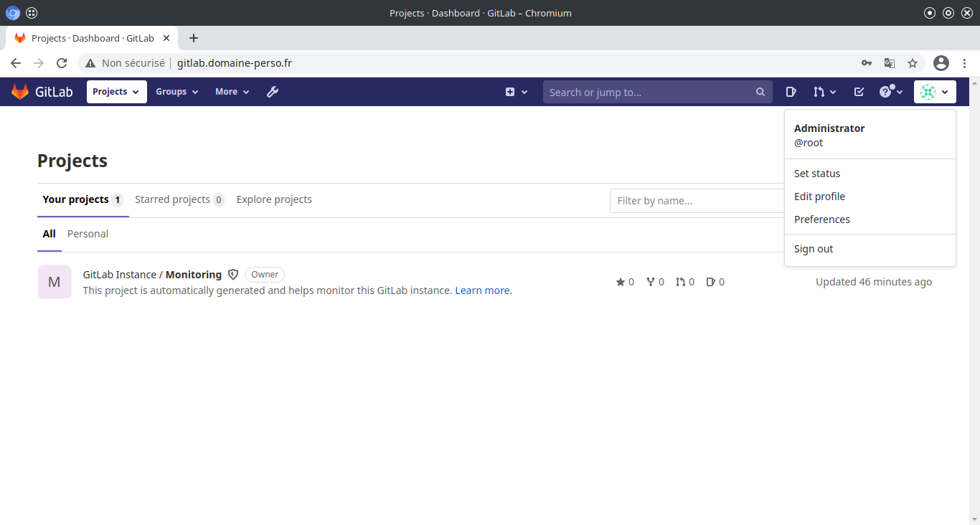Expand the Groups dropdown menu

click(x=176, y=92)
